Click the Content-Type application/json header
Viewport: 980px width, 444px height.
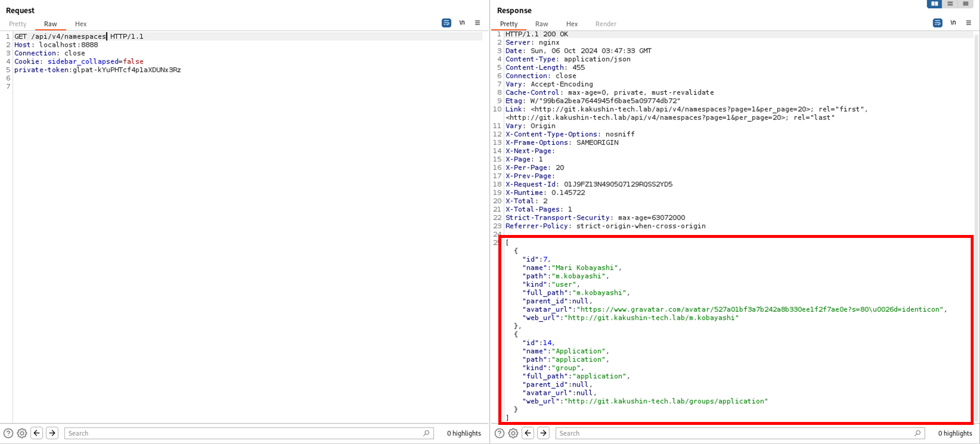pyautogui.click(x=568, y=59)
